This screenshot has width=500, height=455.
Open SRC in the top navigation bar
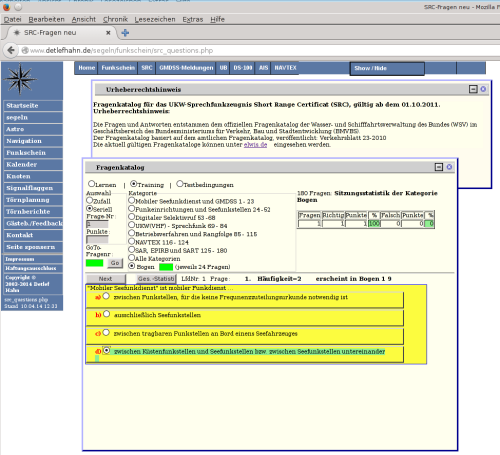147,68
